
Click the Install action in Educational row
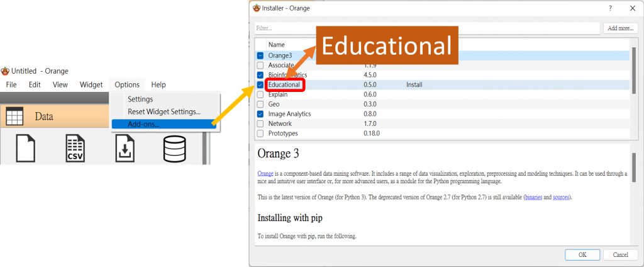tap(414, 85)
